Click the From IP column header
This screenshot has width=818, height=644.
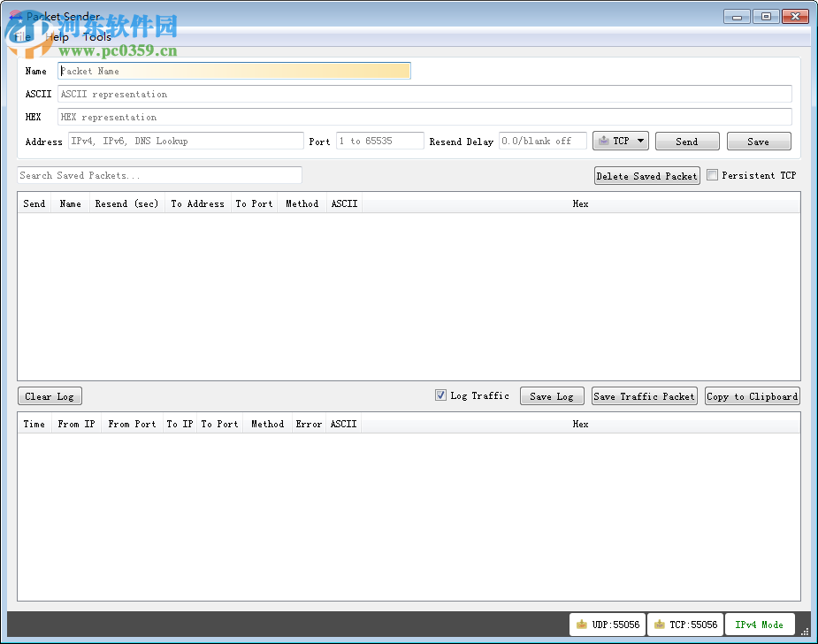77,424
